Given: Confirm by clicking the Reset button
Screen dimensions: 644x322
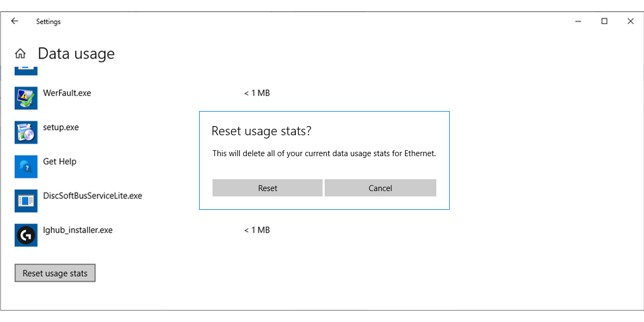Looking at the screenshot, I should coord(267,188).
